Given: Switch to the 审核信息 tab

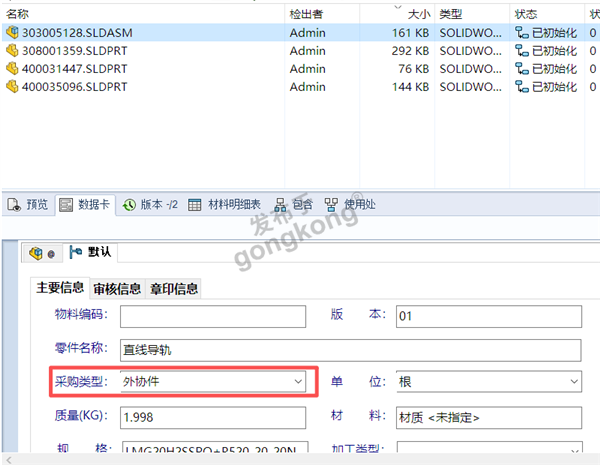Looking at the screenshot, I should tap(117, 289).
